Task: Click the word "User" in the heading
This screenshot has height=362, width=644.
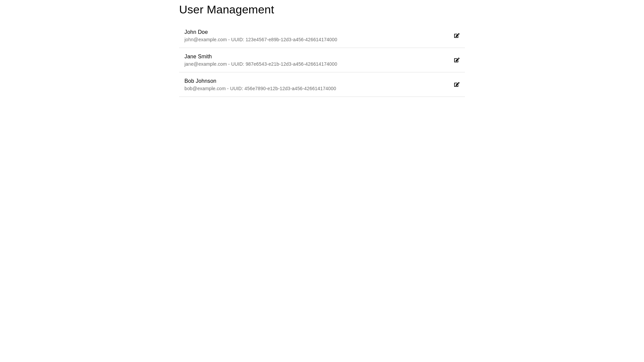Action: coord(191,10)
